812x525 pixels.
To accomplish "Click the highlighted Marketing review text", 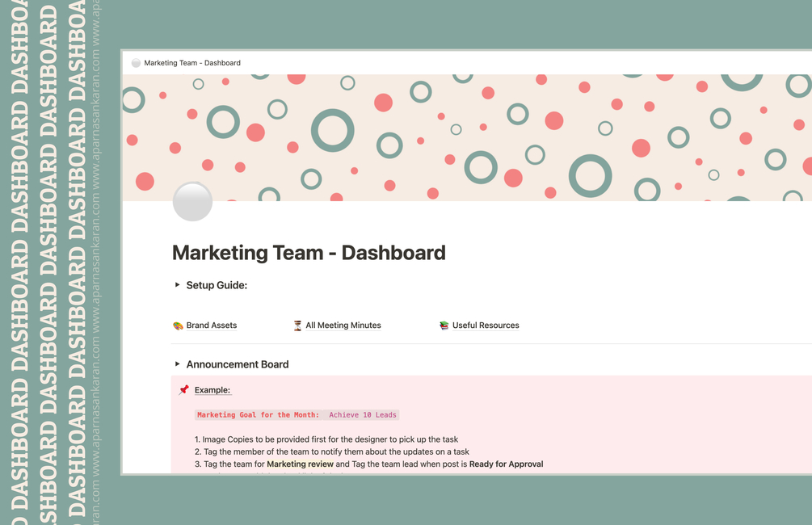I will pos(300,464).
